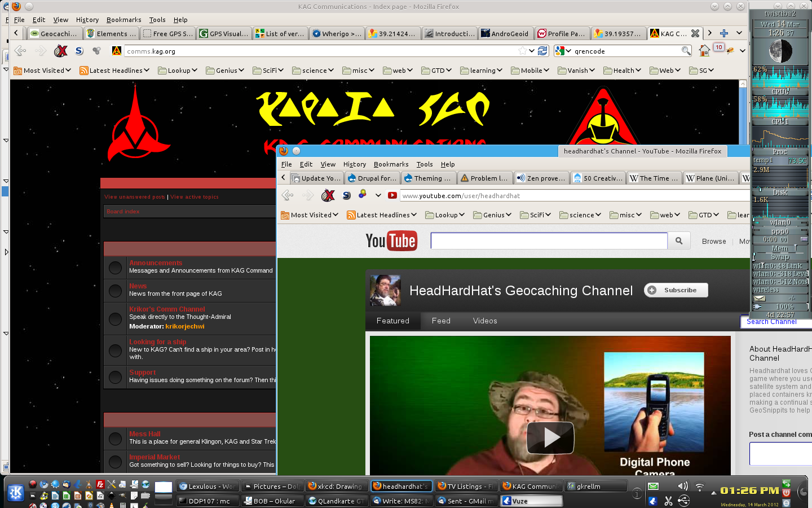Click the Tor X button in KAG window toolbar
812x508 pixels.
pos(61,51)
